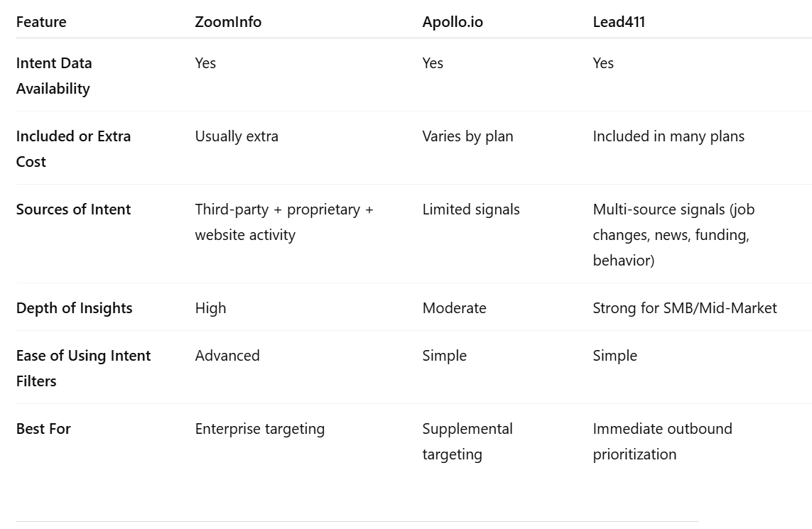The width and height of the screenshot is (812, 529).
Task: Click the Feature column header
Action: pyautogui.click(x=41, y=22)
